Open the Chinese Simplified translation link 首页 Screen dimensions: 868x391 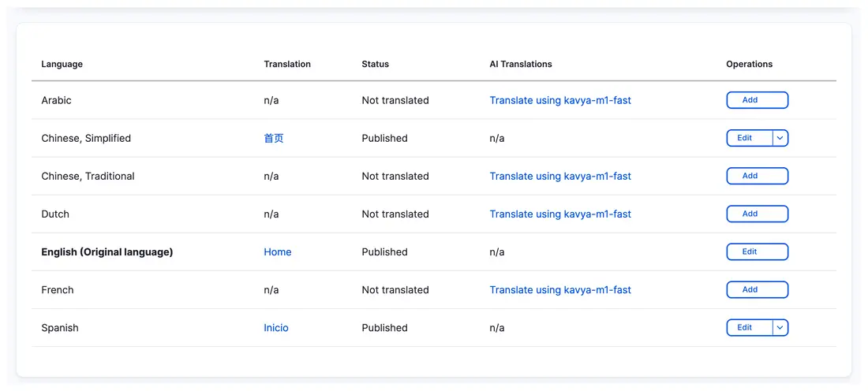pyautogui.click(x=274, y=138)
